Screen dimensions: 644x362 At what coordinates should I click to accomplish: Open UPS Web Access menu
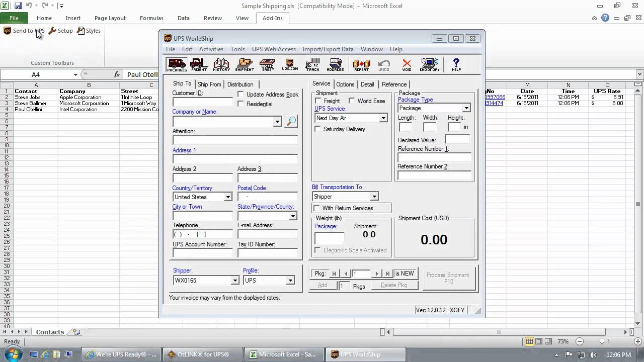(x=274, y=49)
